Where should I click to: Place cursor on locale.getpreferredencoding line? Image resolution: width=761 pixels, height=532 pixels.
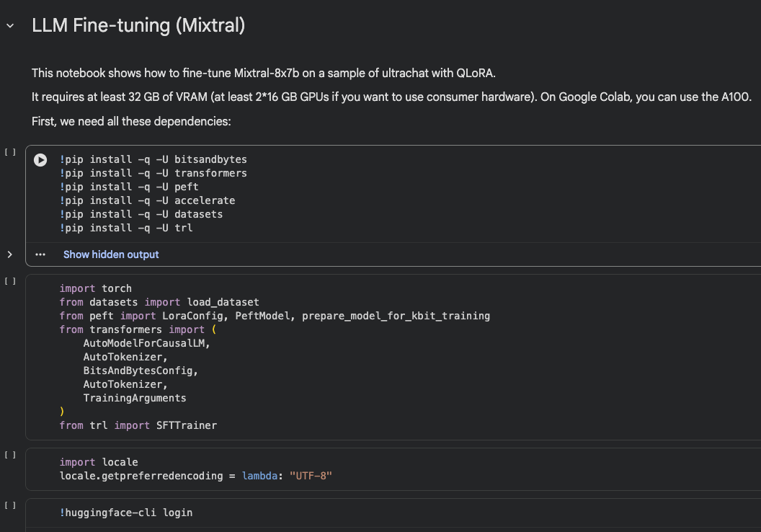(x=195, y=476)
